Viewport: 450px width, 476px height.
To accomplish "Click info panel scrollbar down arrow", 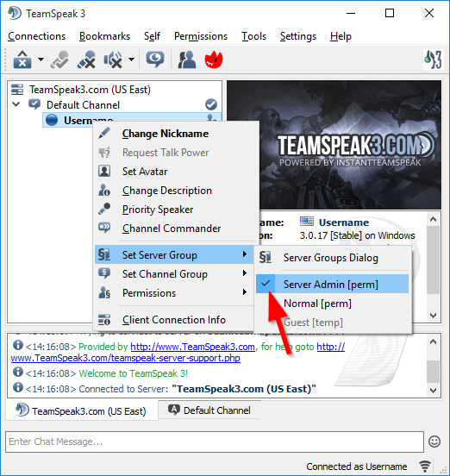I will tap(433, 316).
